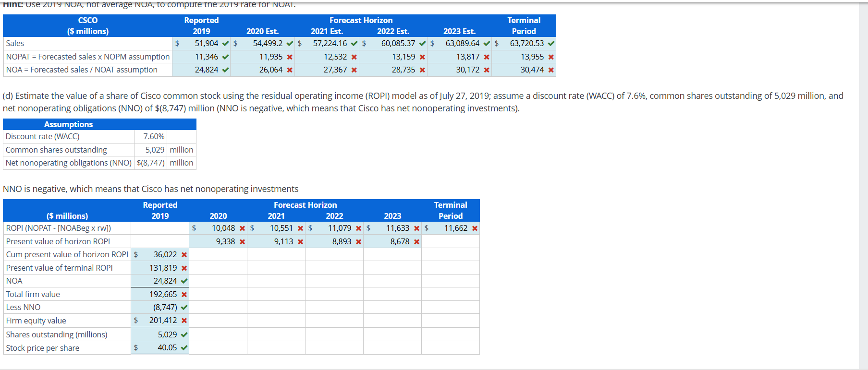Click red X next to NOA 26,064
This screenshot has width=868, height=370.
point(290,70)
